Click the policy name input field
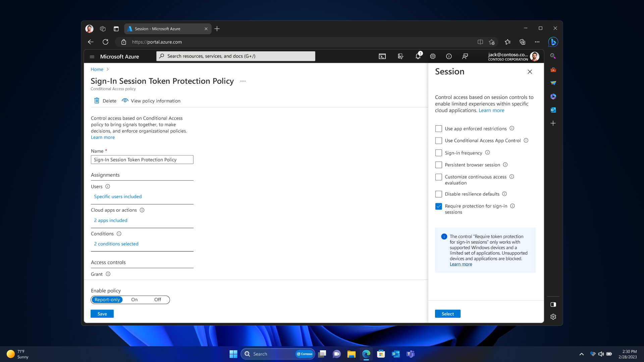The image size is (644, 362). tap(143, 160)
